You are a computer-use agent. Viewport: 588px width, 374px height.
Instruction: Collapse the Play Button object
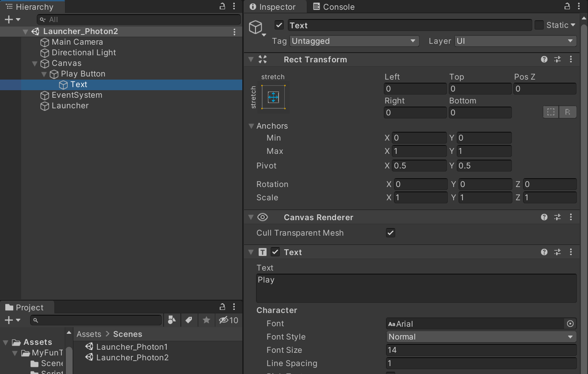[x=44, y=74]
